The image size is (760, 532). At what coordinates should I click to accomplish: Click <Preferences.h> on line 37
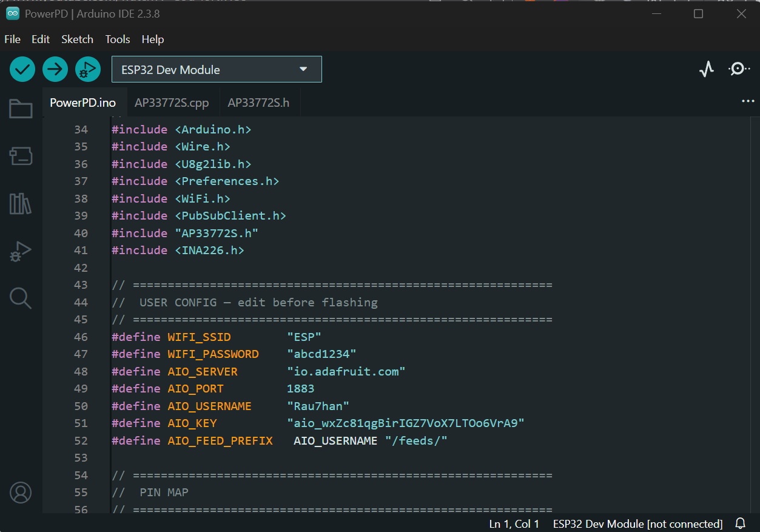[x=227, y=181]
